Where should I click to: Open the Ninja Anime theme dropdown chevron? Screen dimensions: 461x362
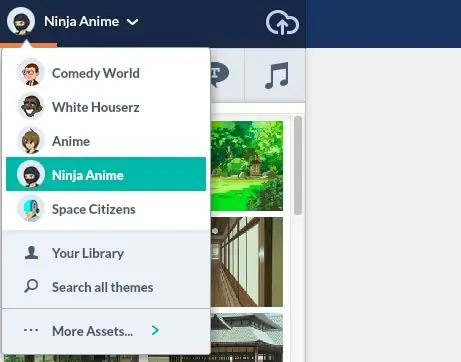tap(132, 22)
